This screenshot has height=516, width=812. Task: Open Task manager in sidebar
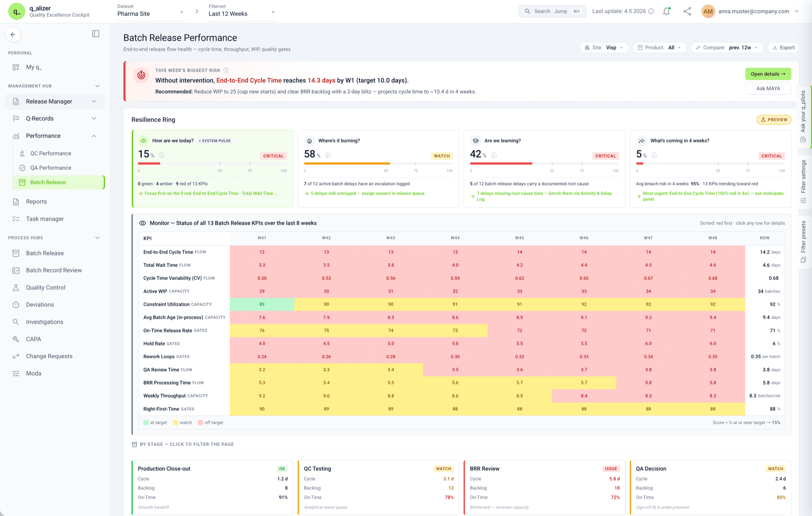(x=55, y=219)
